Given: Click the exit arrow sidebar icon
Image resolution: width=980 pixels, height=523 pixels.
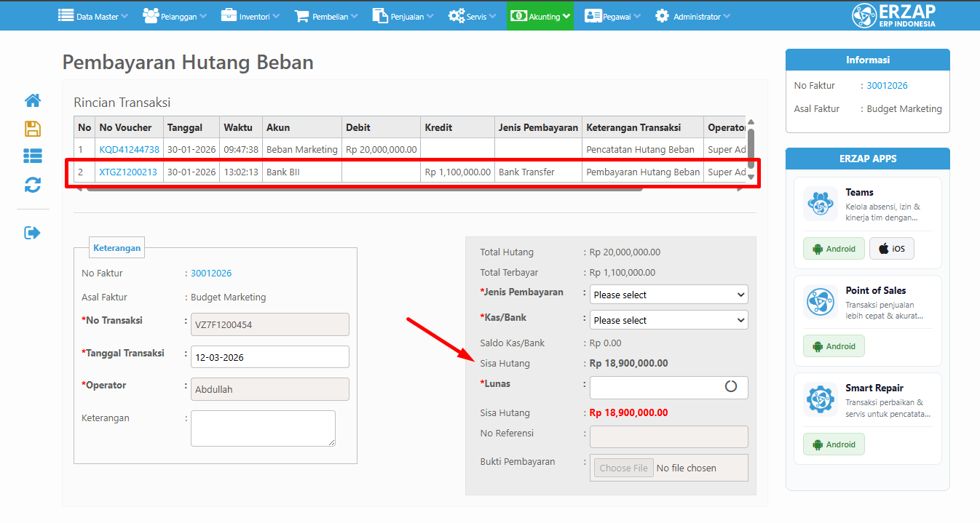Looking at the screenshot, I should coord(33,233).
